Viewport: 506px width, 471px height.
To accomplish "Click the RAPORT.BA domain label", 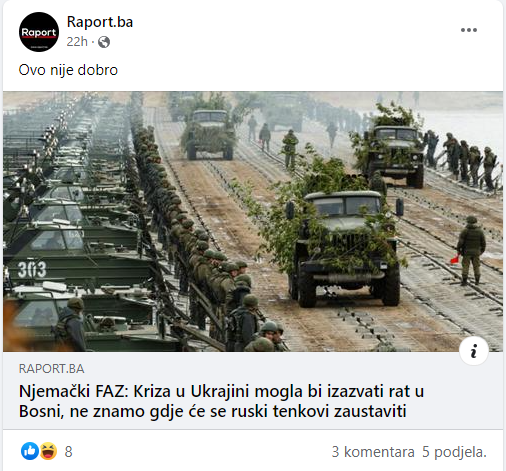I will coord(51,369).
